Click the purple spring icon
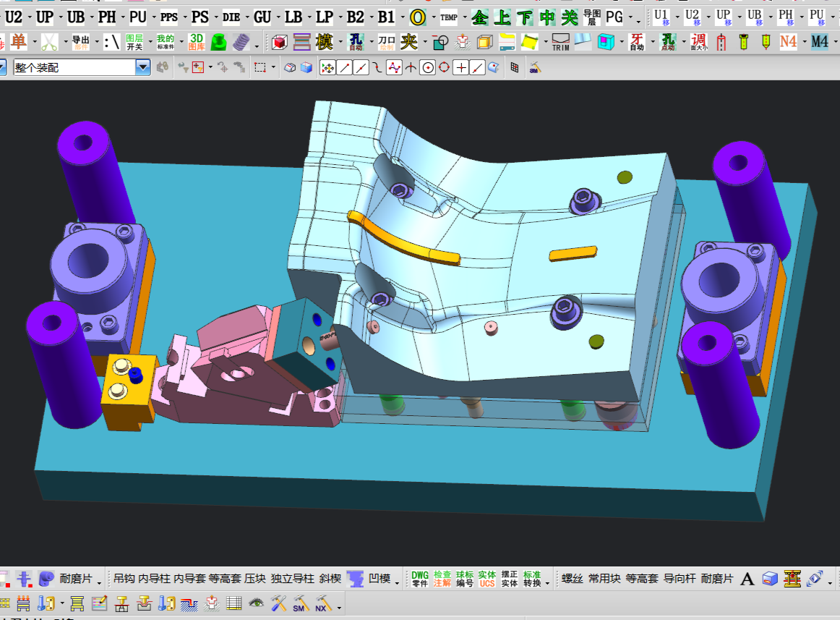The image size is (840, 620). pos(241,41)
